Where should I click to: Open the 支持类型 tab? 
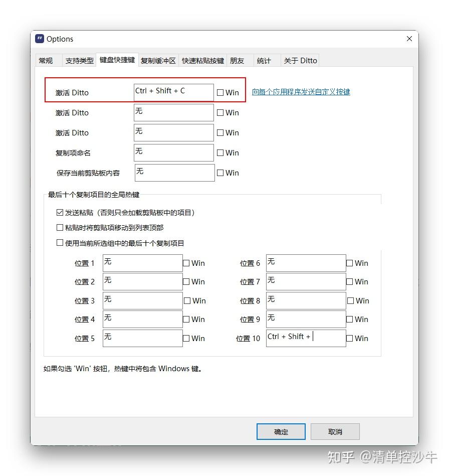click(80, 61)
